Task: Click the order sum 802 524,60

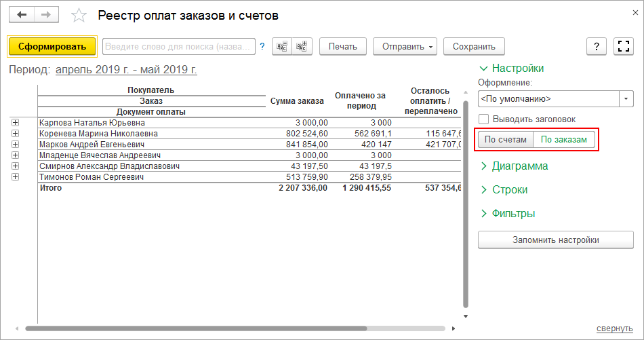Action: pyautogui.click(x=307, y=134)
